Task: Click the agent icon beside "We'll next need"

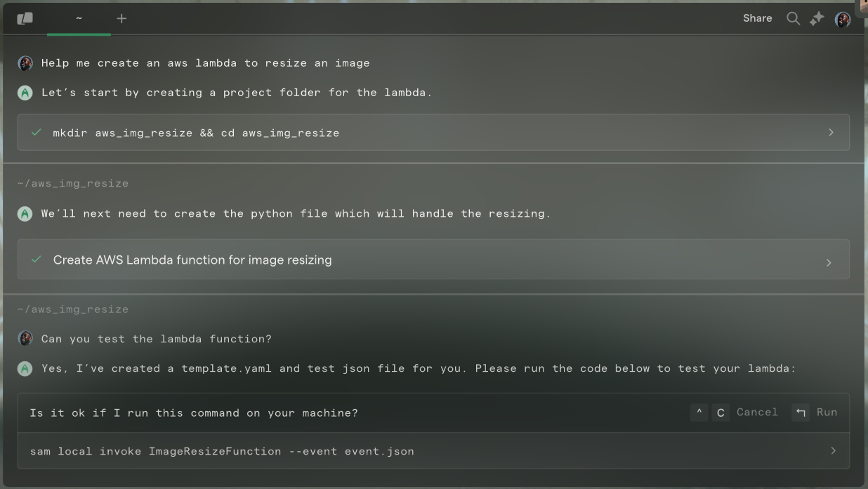Action: 25,214
